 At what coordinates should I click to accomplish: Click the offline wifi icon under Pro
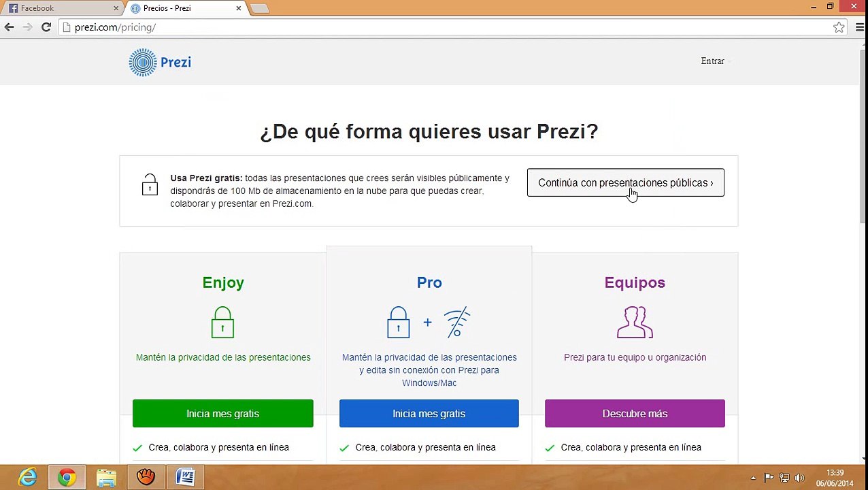456,322
